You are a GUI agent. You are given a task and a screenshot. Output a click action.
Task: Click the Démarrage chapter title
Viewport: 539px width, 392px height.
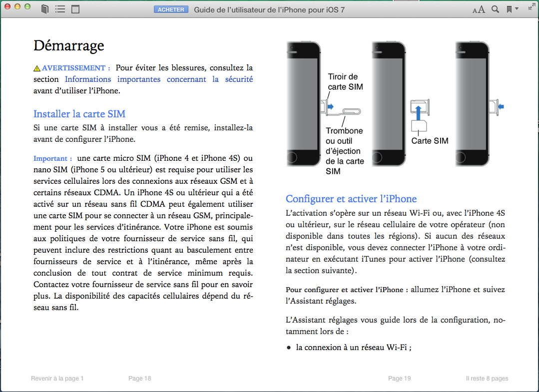coord(69,45)
